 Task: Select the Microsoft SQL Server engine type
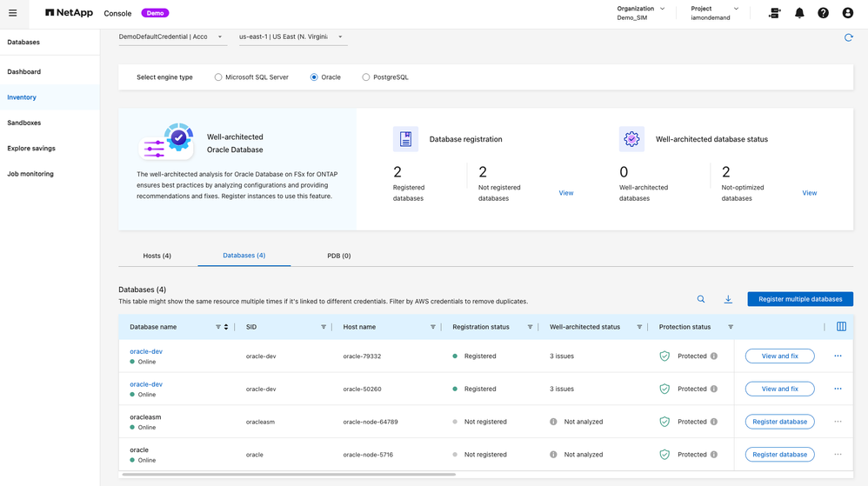point(218,77)
